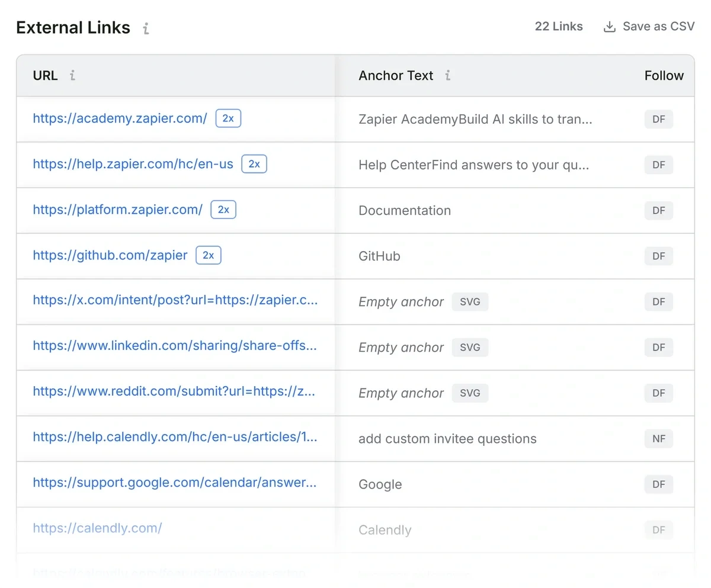Click the 'GitHub' anchor text

(x=379, y=256)
